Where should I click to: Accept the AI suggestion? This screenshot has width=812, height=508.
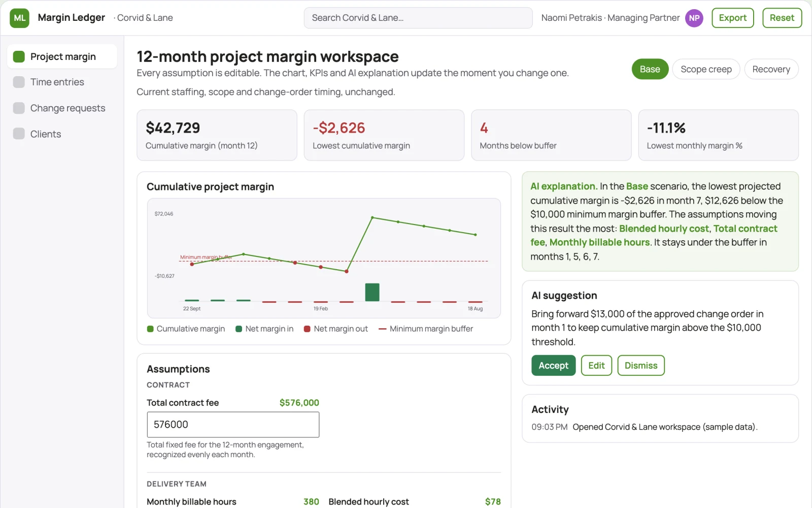tap(553, 365)
